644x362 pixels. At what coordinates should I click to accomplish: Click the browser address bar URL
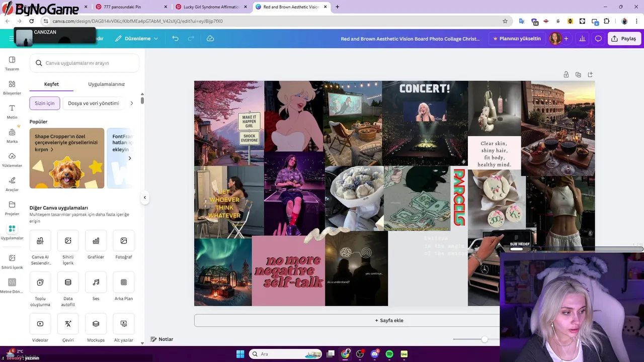137,21
